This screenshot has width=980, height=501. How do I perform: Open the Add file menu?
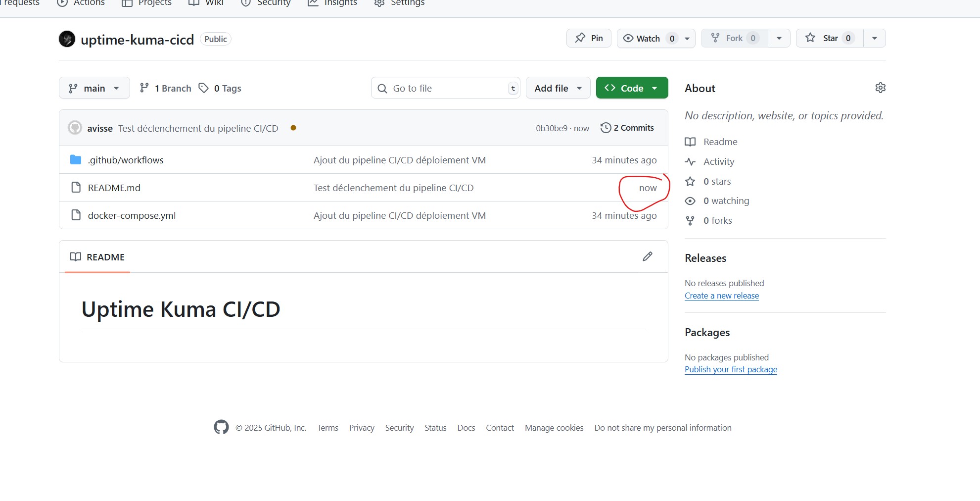[x=558, y=88]
